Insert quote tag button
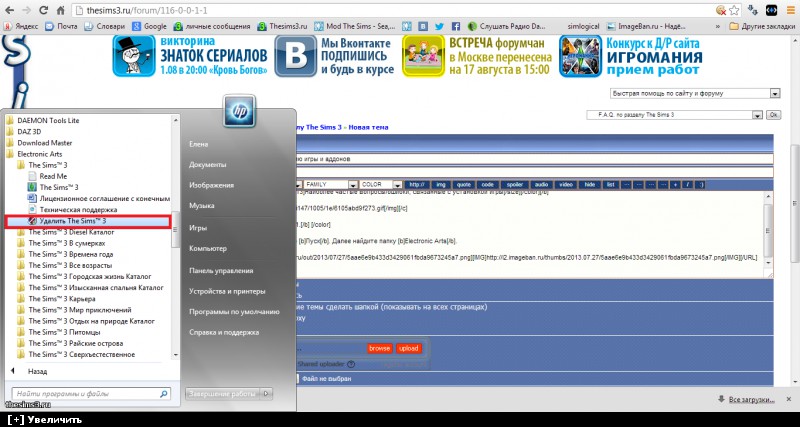Screen dimensions: 800x427 (x=464, y=184)
